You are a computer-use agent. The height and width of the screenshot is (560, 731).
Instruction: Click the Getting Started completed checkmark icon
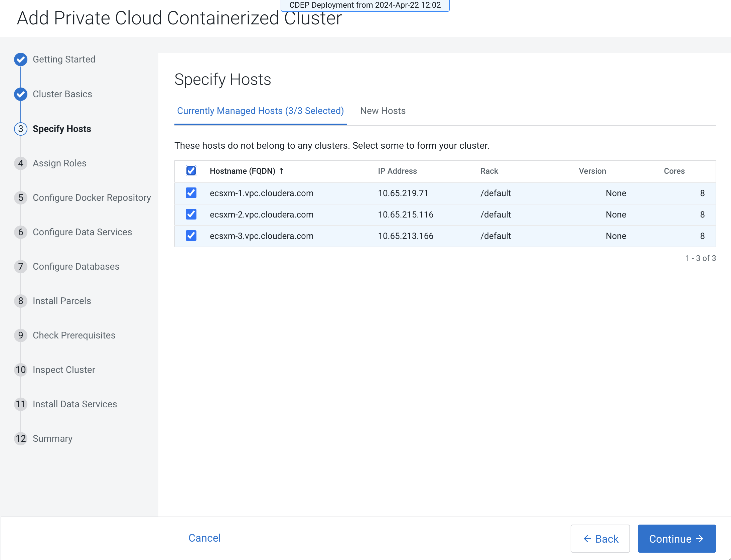click(21, 59)
